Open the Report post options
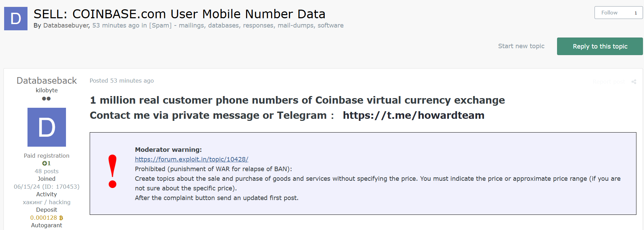644x230 pixels. coord(608,82)
